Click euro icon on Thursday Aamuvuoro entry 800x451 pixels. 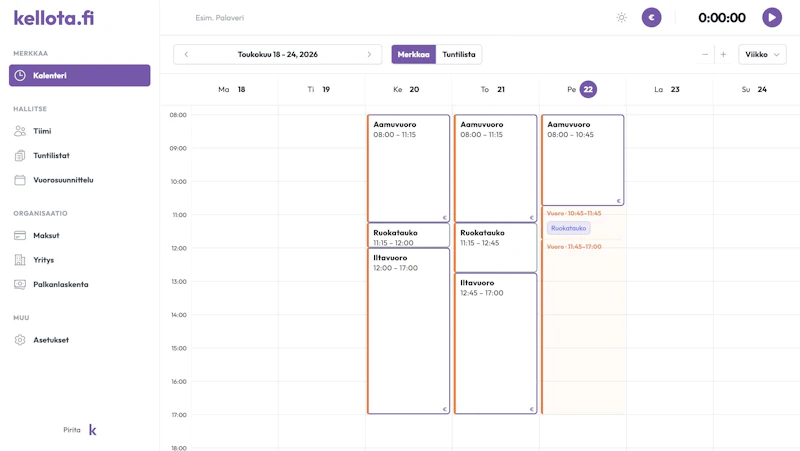(x=532, y=217)
